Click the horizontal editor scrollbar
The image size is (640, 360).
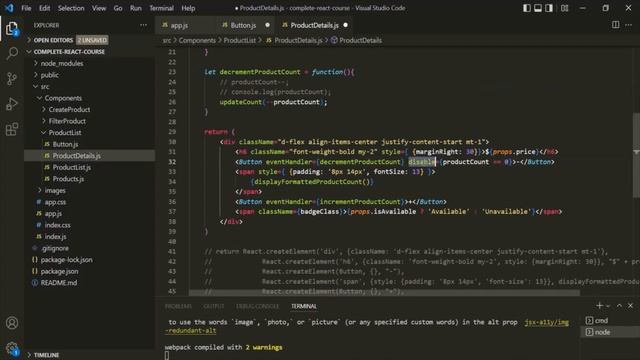[384, 292]
